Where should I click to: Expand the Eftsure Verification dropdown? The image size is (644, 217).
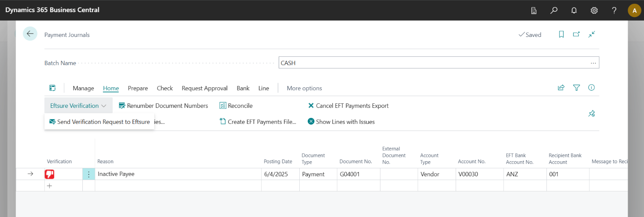pyautogui.click(x=78, y=105)
